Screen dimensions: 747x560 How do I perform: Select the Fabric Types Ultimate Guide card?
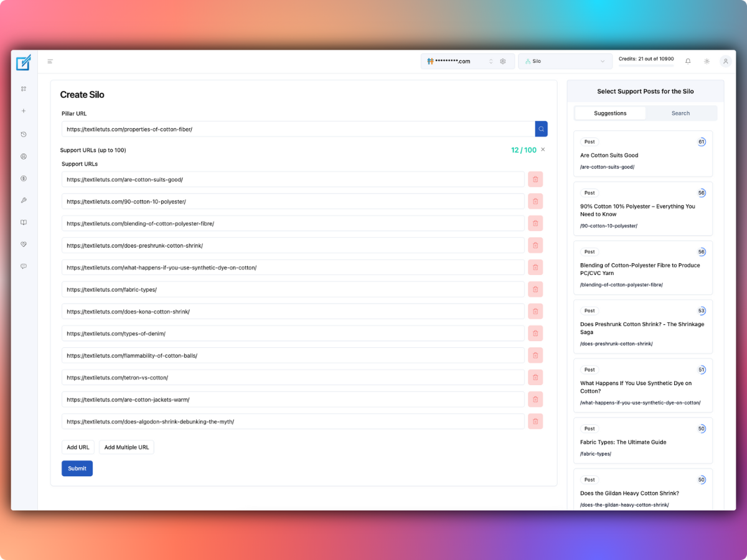pyautogui.click(x=643, y=441)
